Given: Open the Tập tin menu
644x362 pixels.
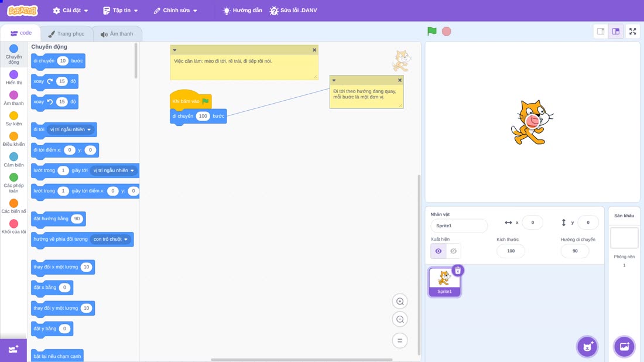Looking at the screenshot, I should (x=121, y=11).
